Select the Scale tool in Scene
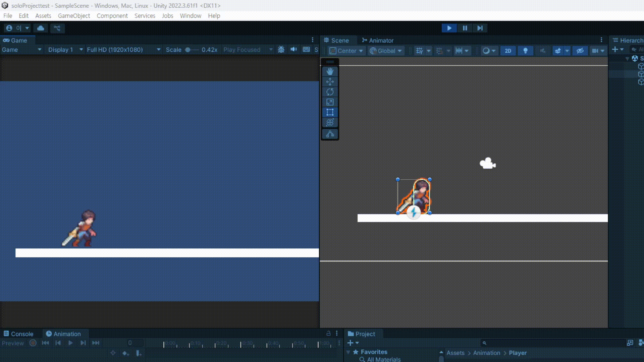Image resolution: width=644 pixels, height=362 pixels. [x=330, y=102]
